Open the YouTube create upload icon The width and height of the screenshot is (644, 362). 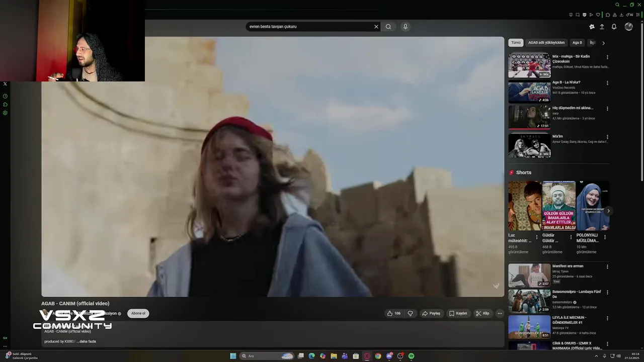pyautogui.click(x=602, y=27)
